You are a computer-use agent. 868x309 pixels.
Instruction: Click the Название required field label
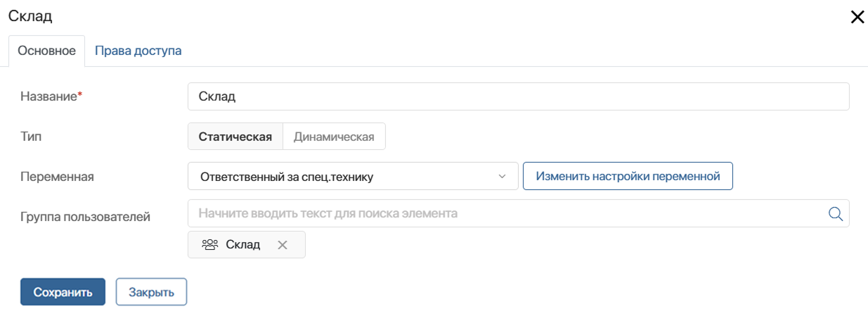[51, 96]
